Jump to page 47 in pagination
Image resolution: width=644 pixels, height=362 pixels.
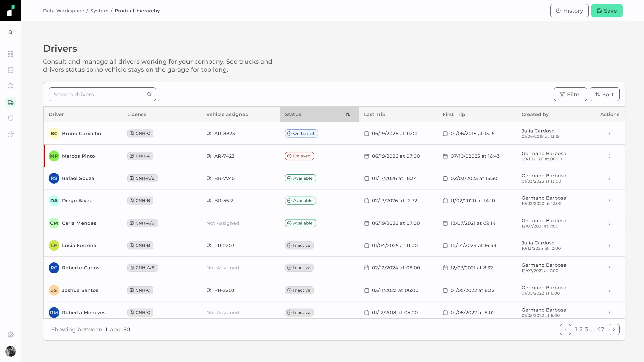coord(601,329)
